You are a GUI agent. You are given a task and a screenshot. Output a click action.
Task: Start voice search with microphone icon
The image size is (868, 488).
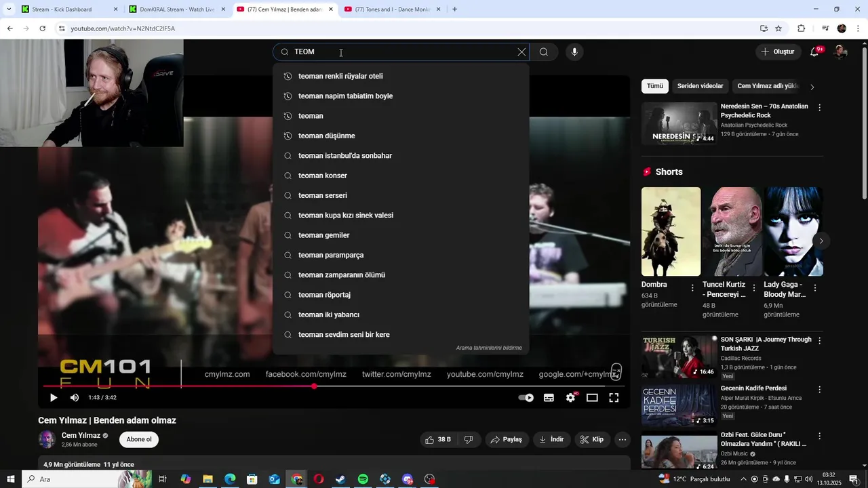(574, 52)
